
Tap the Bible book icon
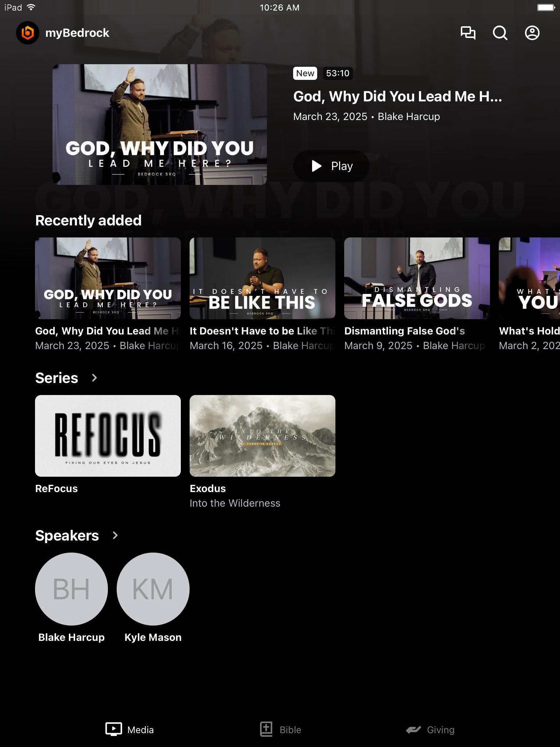266,729
